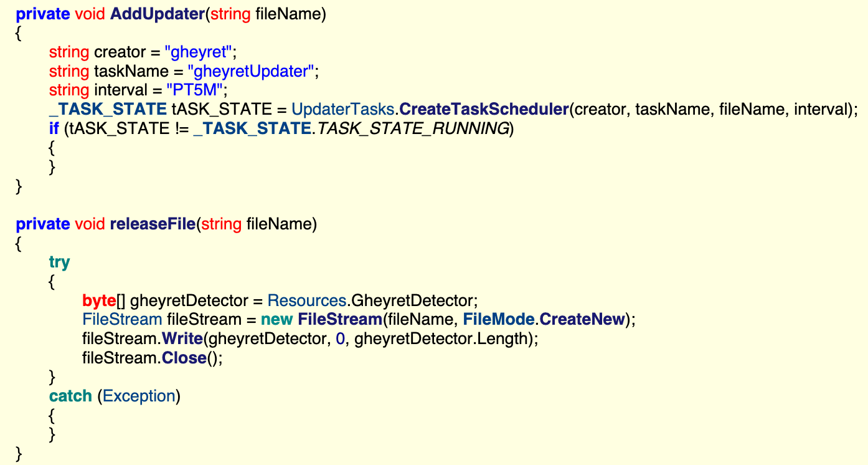This screenshot has height=465, width=868.
Task: Click the catch keyword
Action: point(70,396)
